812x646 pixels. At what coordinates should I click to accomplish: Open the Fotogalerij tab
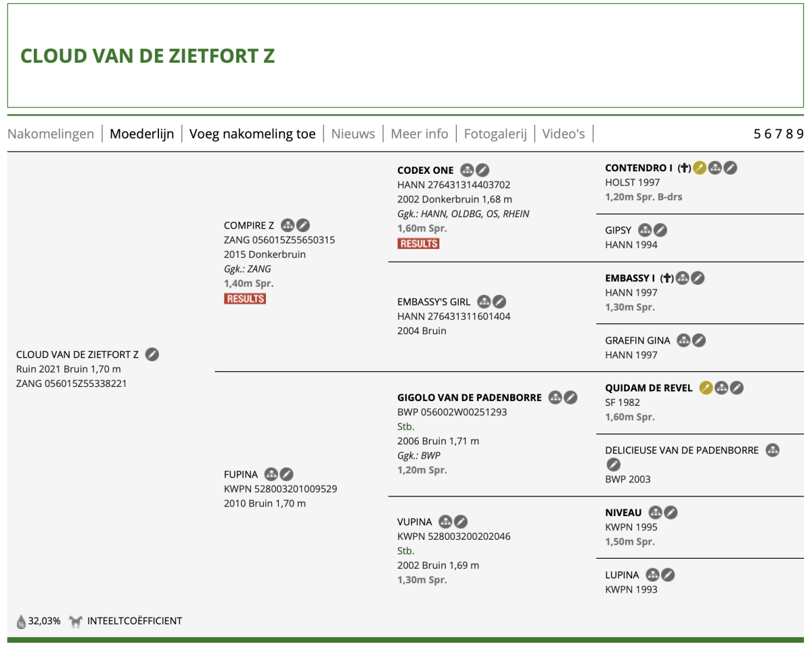pyautogui.click(x=495, y=133)
